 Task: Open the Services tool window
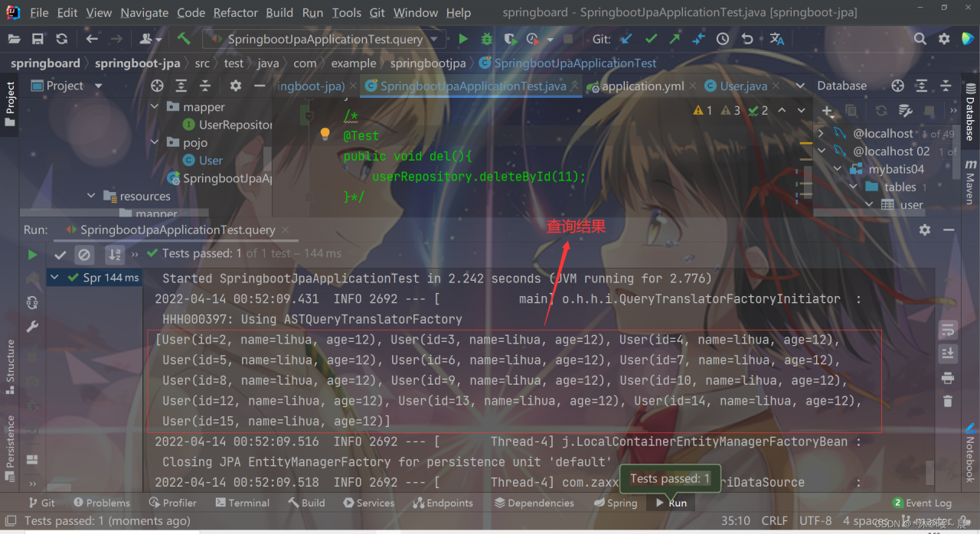[x=369, y=503]
